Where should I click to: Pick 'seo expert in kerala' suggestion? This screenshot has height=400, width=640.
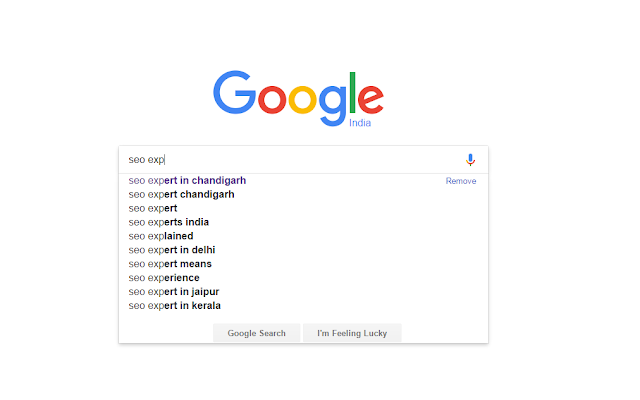pyautogui.click(x=303, y=305)
